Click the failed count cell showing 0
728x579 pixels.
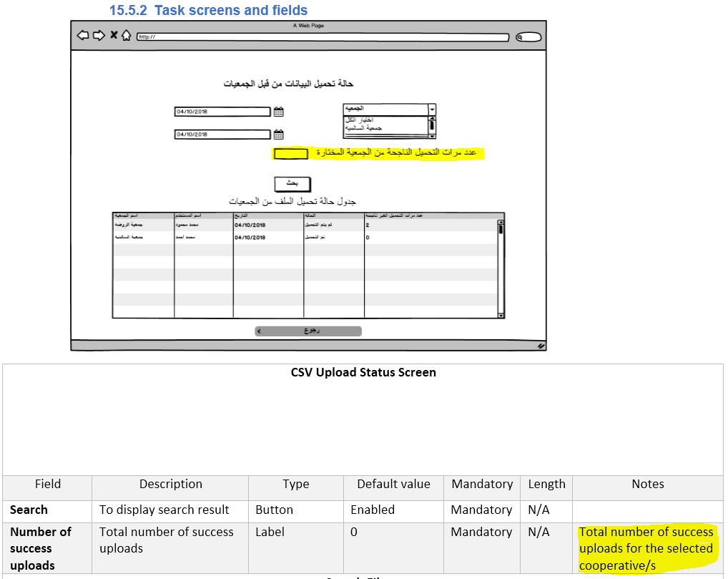point(431,237)
